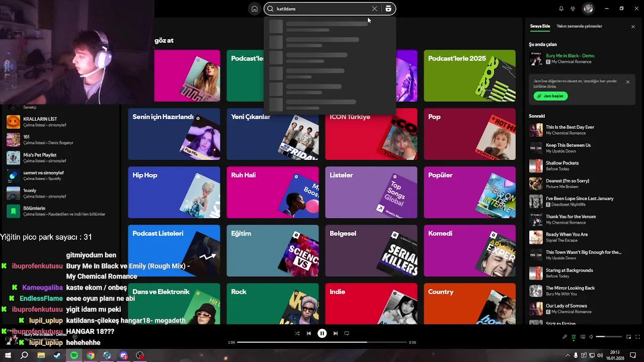Enter fullscreen view icon
Image resolution: width=644 pixels, height=362 pixels.
tap(637, 337)
